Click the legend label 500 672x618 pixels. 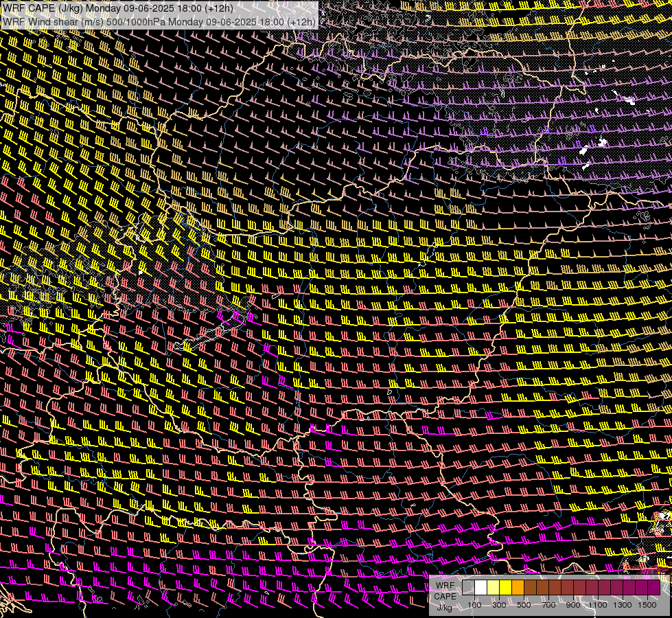click(524, 605)
